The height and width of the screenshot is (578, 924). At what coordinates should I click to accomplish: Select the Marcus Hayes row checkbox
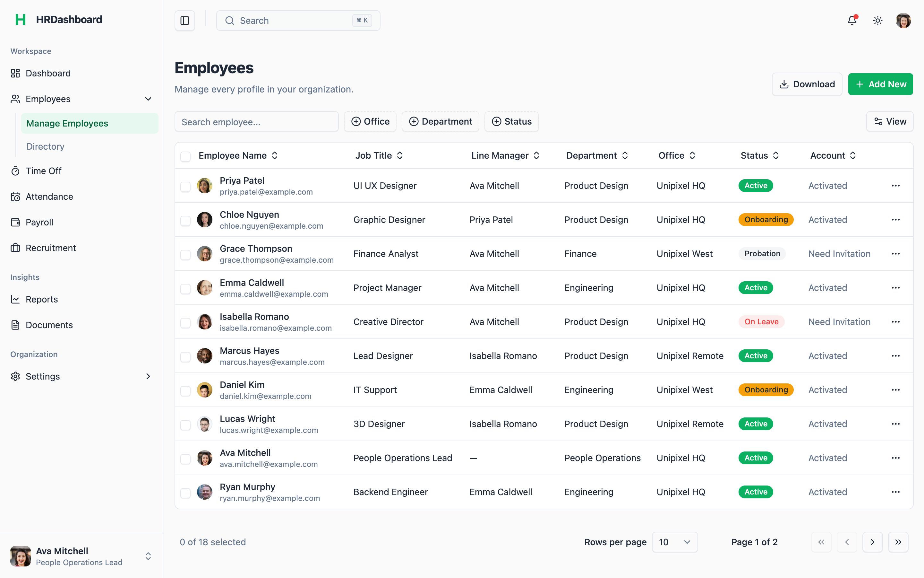pos(185,357)
